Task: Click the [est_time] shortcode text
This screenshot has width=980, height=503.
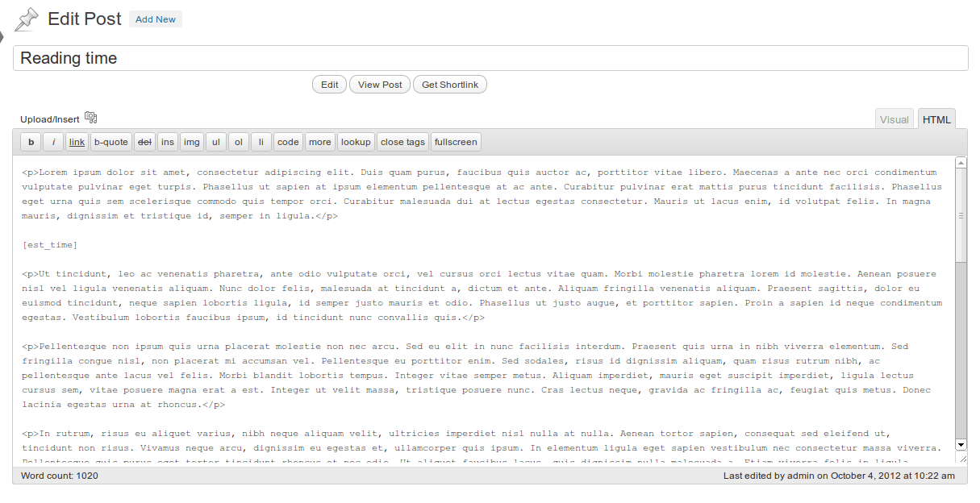Action: 50,244
